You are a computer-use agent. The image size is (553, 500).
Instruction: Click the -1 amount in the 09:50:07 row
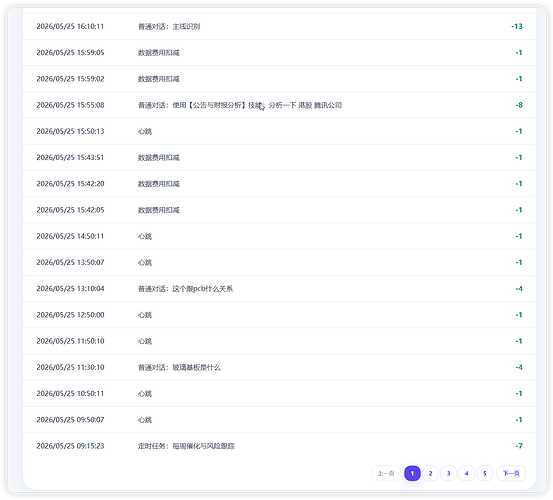(519, 420)
